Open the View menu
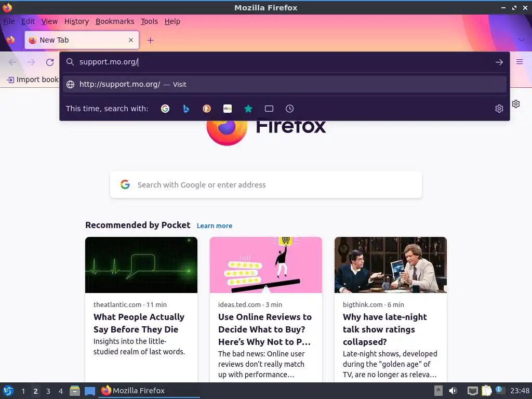The height and width of the screenshot is (399, 532). point(49,21)
